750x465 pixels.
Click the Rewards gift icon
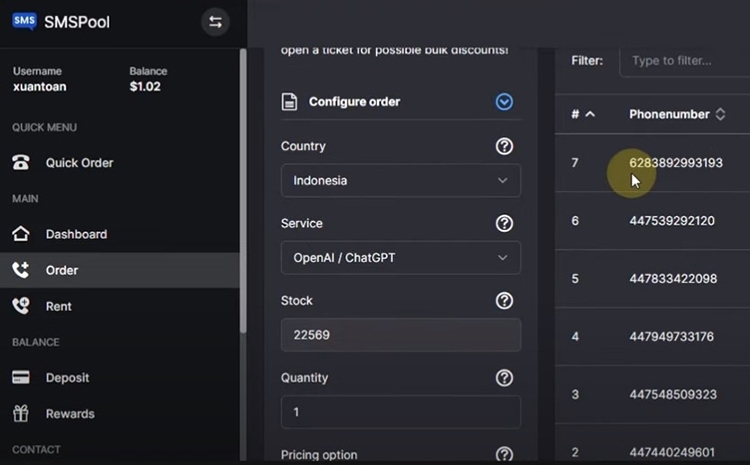[21, 414]
